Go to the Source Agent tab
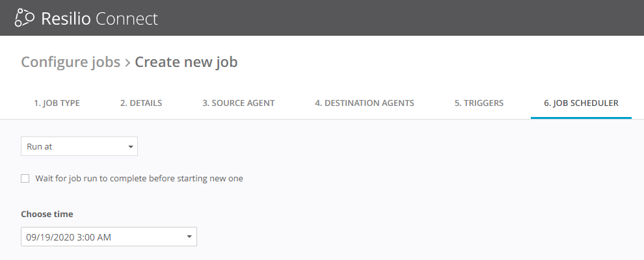This screenshot has width=644, height=260. pyautogui.click(x=238, y=103)
